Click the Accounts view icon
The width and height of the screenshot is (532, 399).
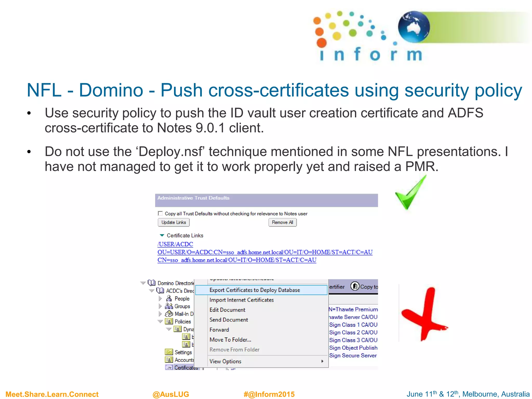169,360
